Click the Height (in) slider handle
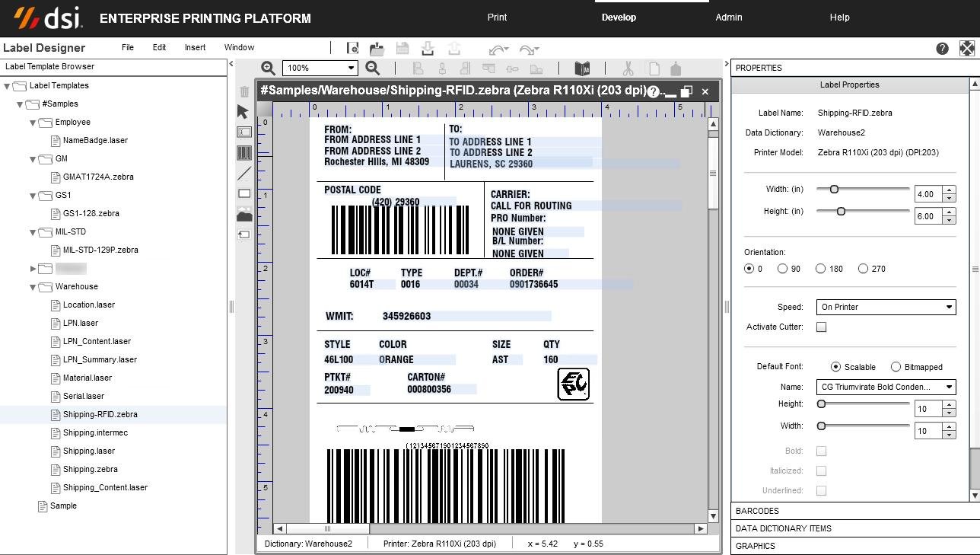The width and height of the screenshot is (980, 555). coord(841,211)
